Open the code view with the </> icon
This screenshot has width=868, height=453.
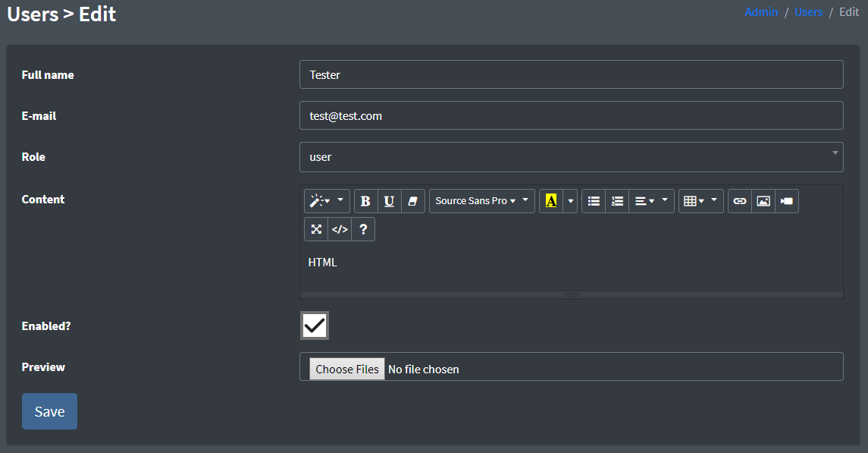(339, 228)
